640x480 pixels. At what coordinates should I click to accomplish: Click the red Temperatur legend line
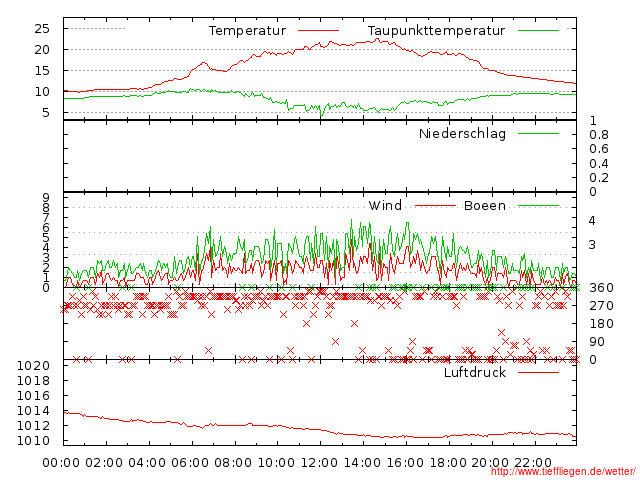318,31
